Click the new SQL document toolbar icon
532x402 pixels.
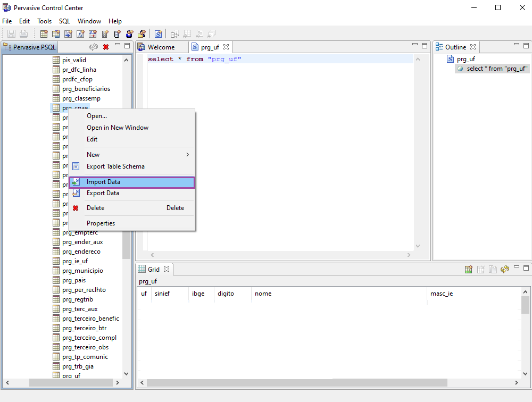pyautogui.click(x=158, y=34)
